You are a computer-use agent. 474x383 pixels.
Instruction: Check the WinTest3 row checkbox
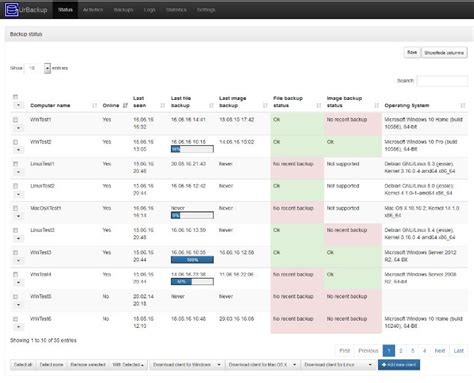click(x=15, y=253)
